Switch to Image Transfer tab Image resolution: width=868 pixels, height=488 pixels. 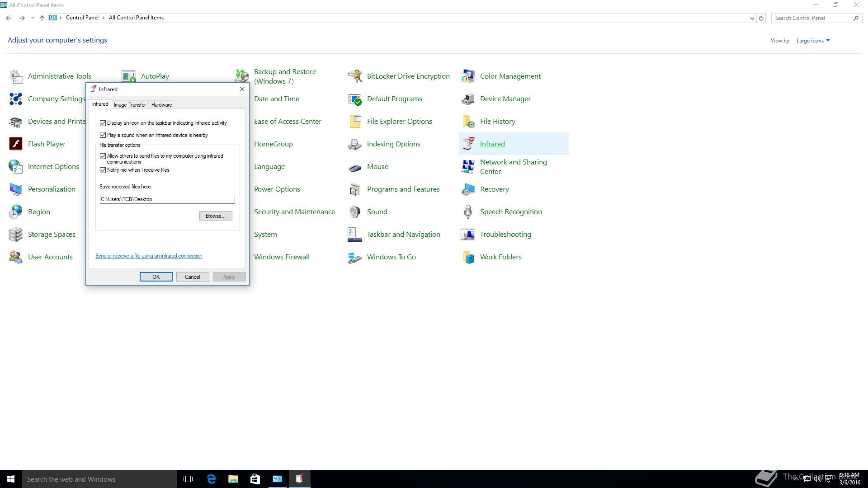point(130,105)
